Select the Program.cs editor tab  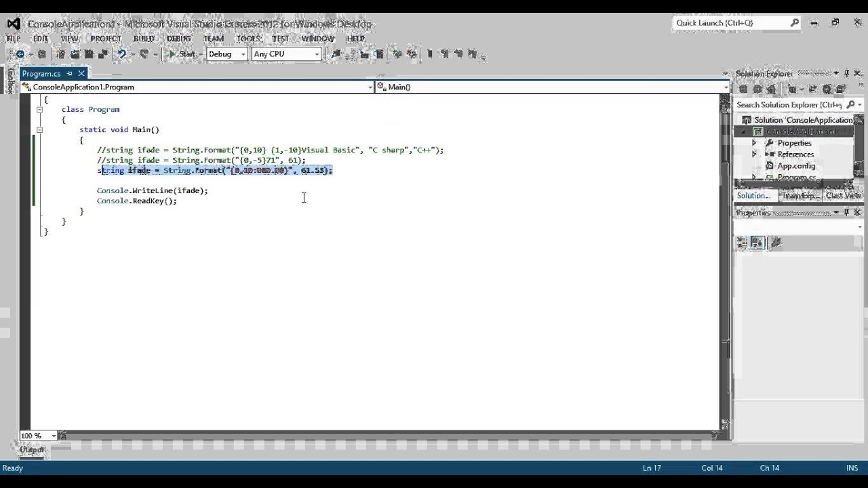tap(41, 73)
